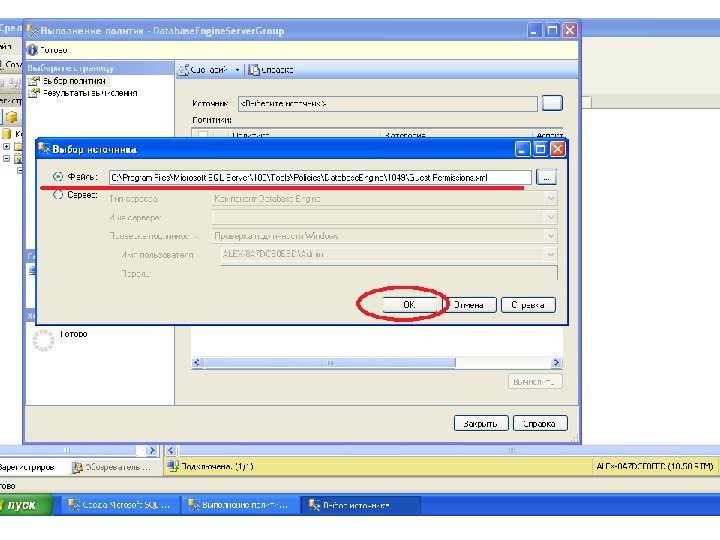Click left arrow of Management Studio bottom scrollbar
This screenshot has width=720, height=540.
pos(171,450)
